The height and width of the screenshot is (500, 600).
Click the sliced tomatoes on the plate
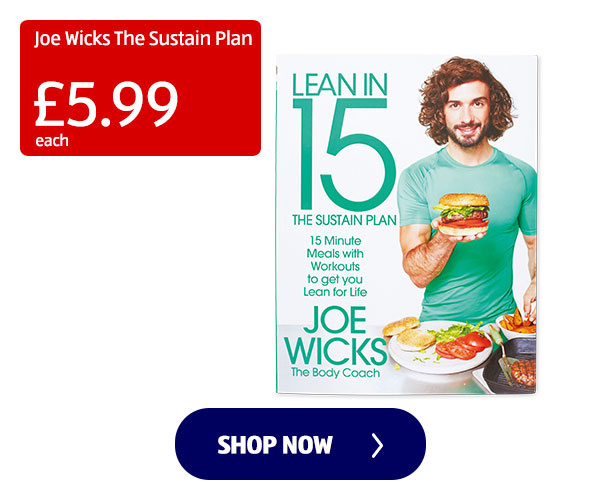tap(462, 345)
